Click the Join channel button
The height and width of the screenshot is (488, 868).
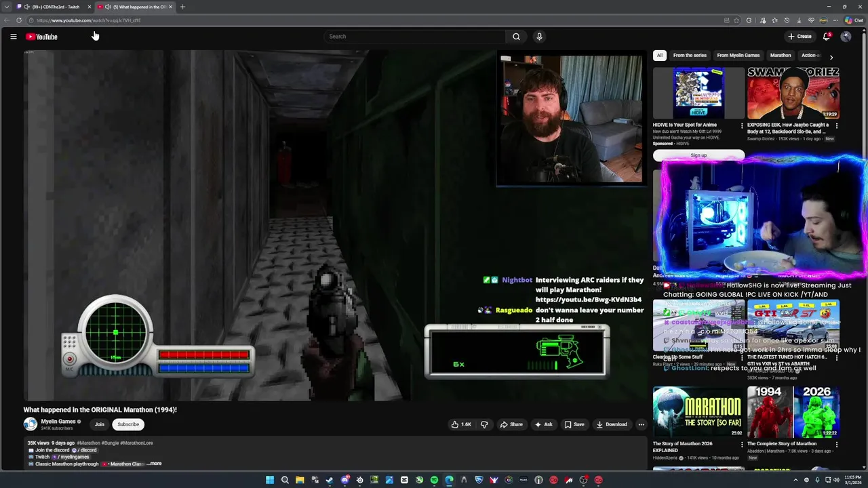[100, 424]
